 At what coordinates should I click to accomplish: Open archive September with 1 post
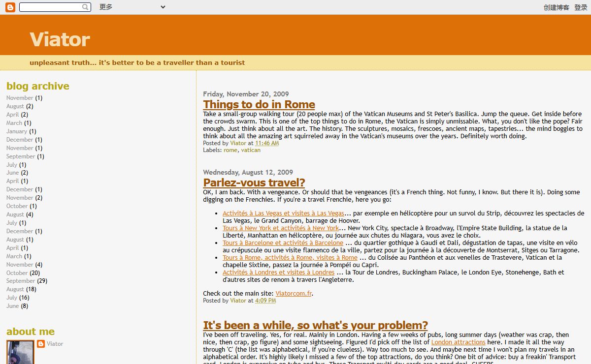pos(21,156)
